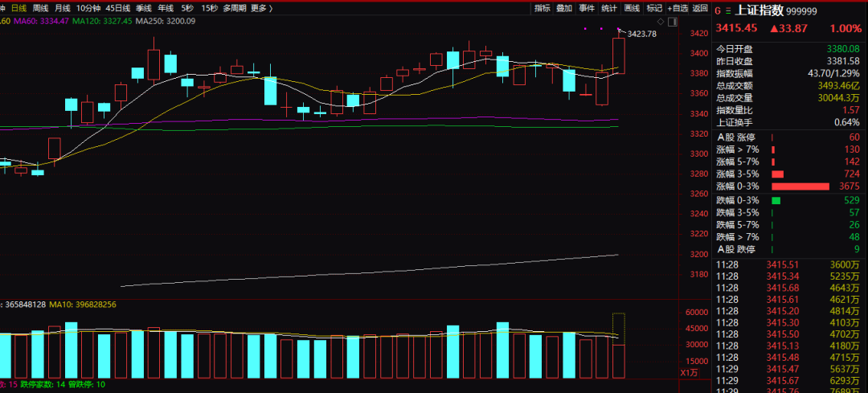Open the 指标 indicators panel
This screenshot has height=393, width=868.
point(542,8)
